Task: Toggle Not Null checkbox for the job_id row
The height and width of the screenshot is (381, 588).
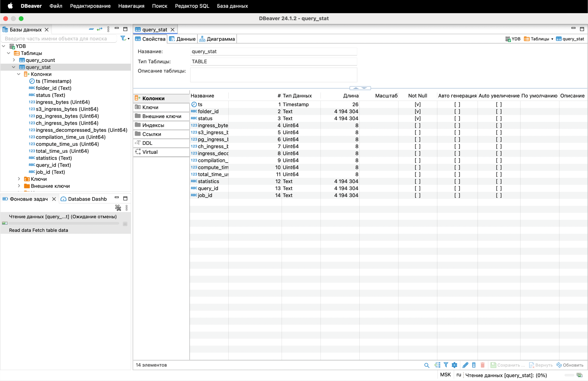Action: tap(417, 195)
